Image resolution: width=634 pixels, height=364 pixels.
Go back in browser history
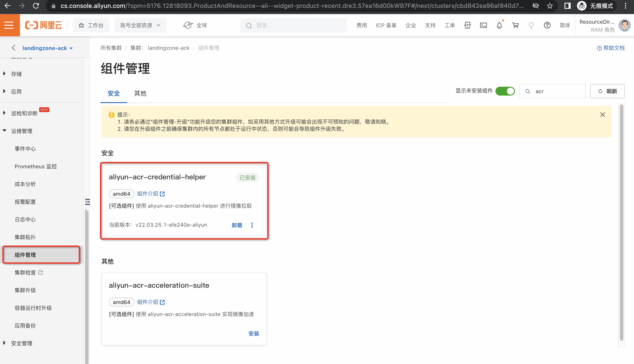[8, 6]
